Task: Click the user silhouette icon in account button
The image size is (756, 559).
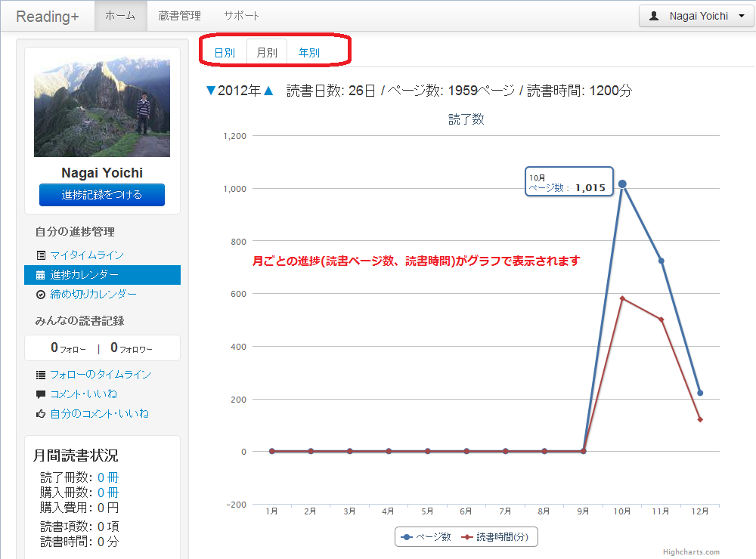Action: (655, 16)
